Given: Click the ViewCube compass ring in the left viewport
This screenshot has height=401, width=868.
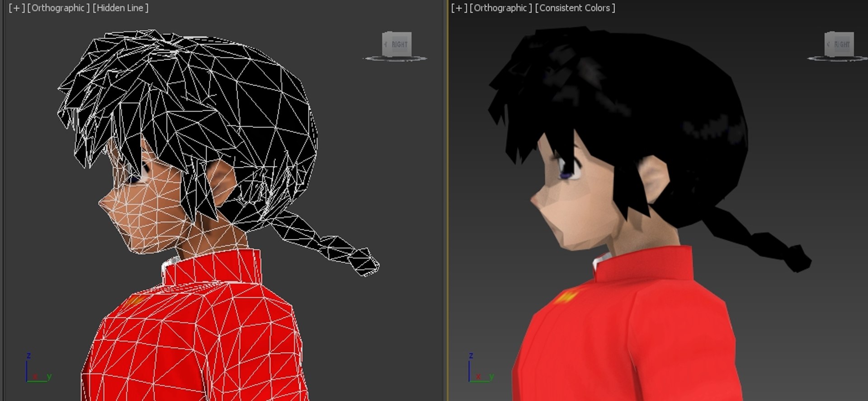Looking at the screenshot, I should (x=395, y=59).
